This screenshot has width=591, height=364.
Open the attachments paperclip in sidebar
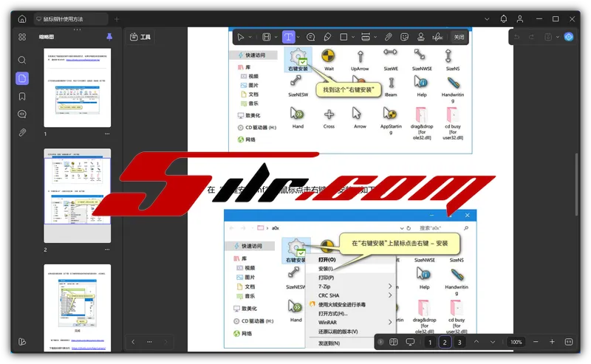[22, 132]
